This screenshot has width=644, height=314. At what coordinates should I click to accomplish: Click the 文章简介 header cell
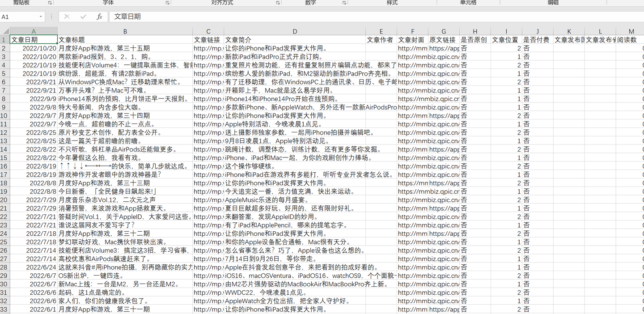[295, 40]
